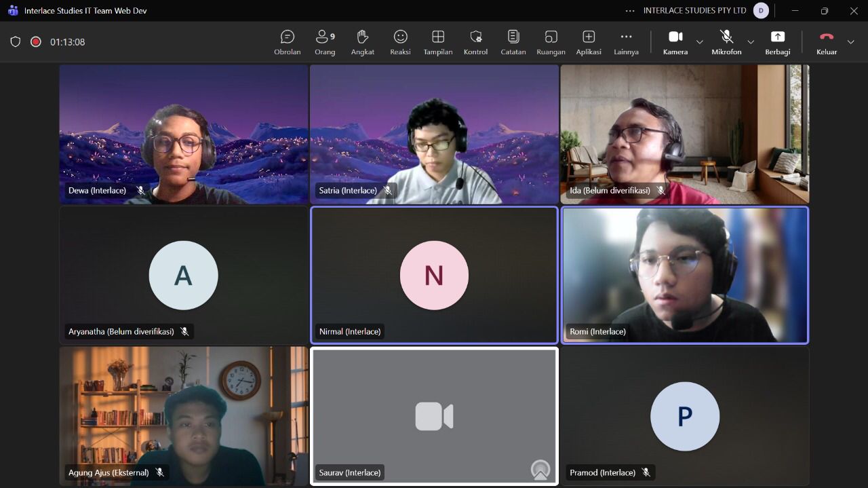Viewport: 868px width, 488px height.
Task: Expand the Kamera options arrow
Action: coord(700,42)
